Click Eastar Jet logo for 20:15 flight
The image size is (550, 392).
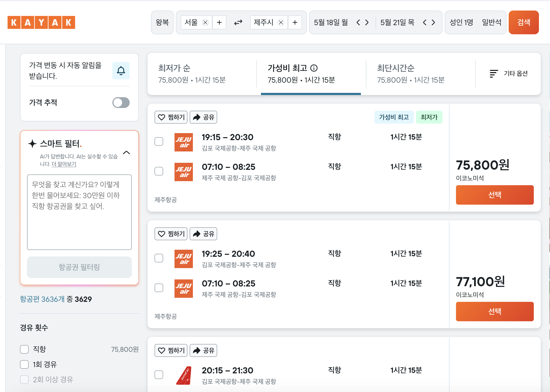[184, 376]
